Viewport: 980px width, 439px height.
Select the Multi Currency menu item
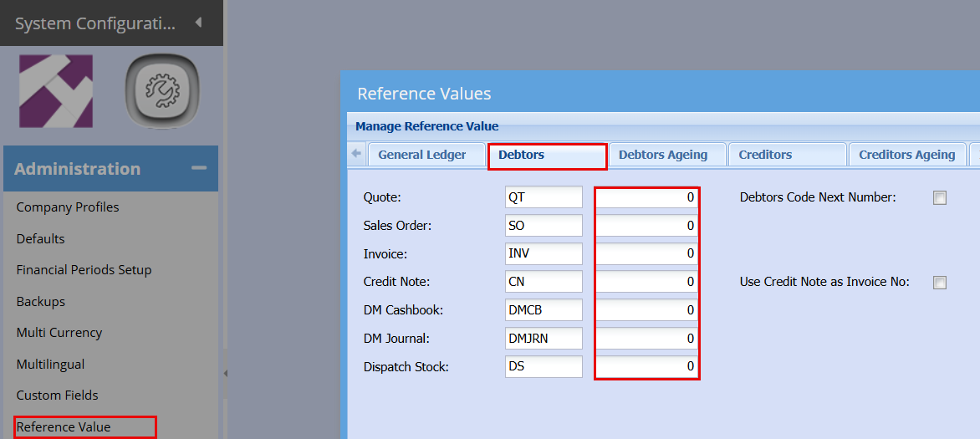coord(59,333)
